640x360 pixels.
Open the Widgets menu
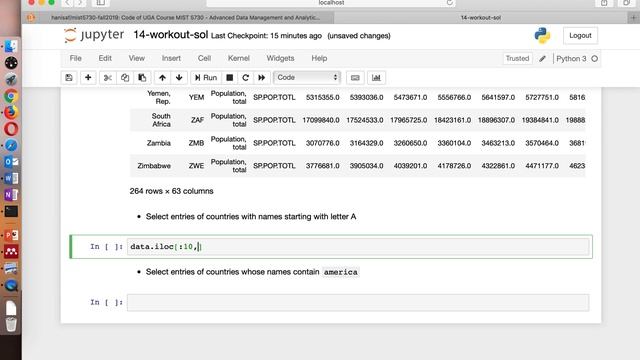coord(280,58)
